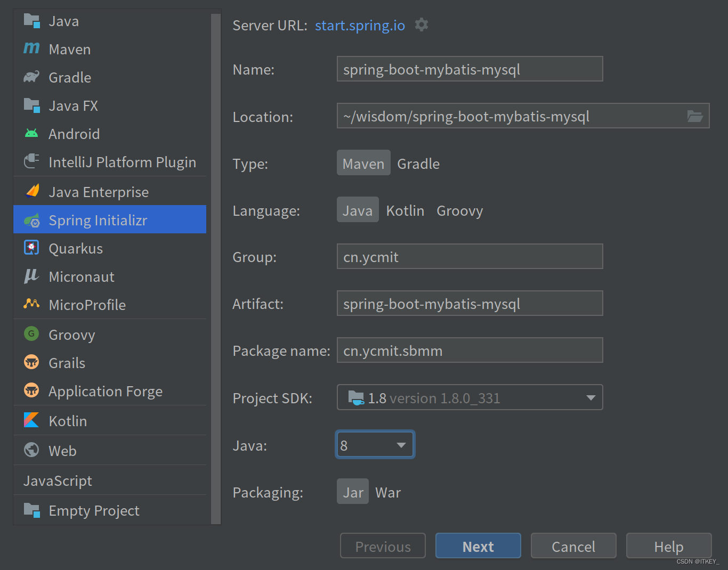Select Gradle as project type
This screenshot has width=728, height=570.
(x=418, y=164)
